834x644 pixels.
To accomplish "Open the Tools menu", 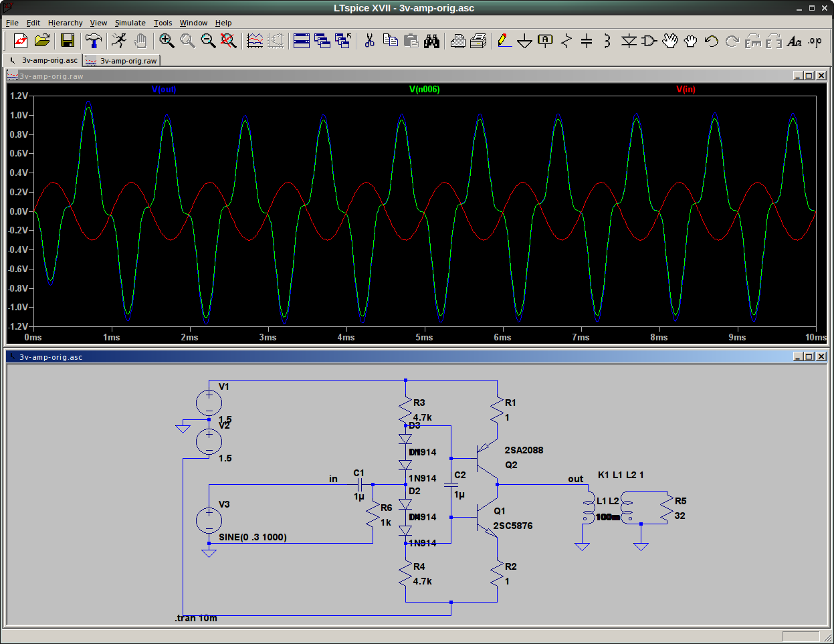I will click(x=163, y=23).
